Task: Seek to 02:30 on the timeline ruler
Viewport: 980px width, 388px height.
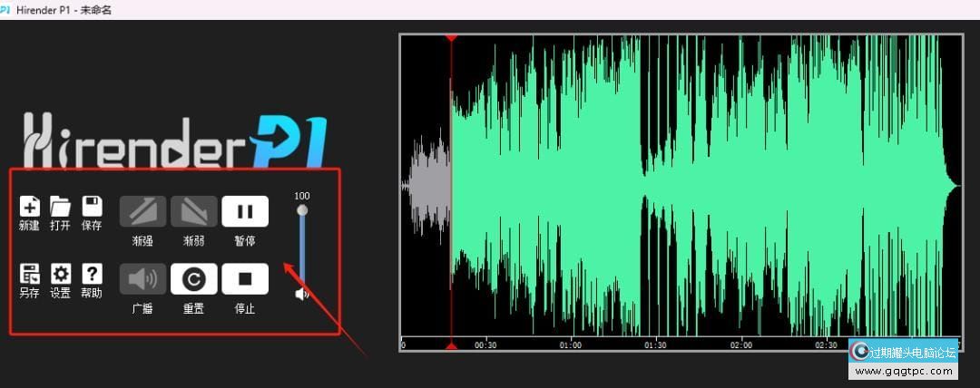Action: coord(827,344)
